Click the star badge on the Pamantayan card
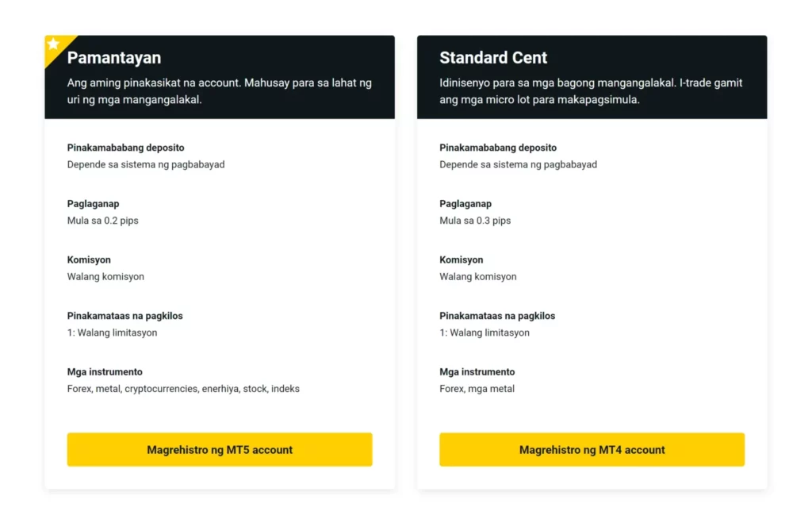812x515 pixels. pyautogui.click(x=54, y=45)
